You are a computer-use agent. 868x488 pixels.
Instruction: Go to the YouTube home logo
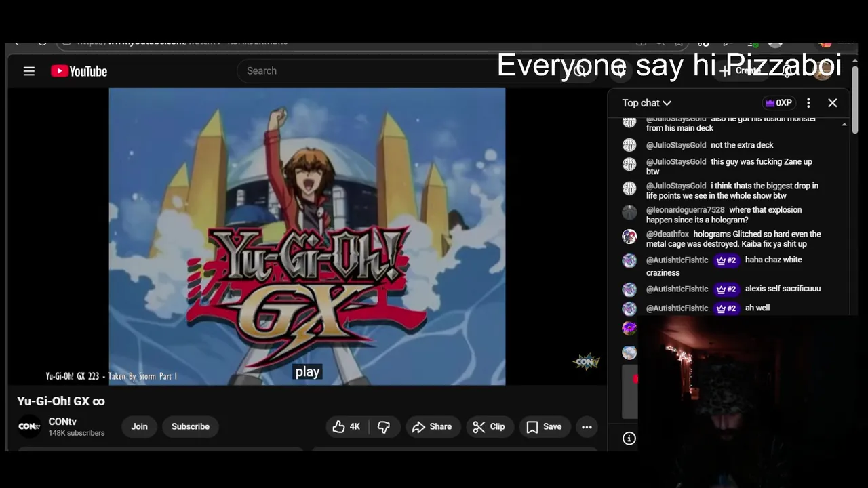click(x=79, y=71)
